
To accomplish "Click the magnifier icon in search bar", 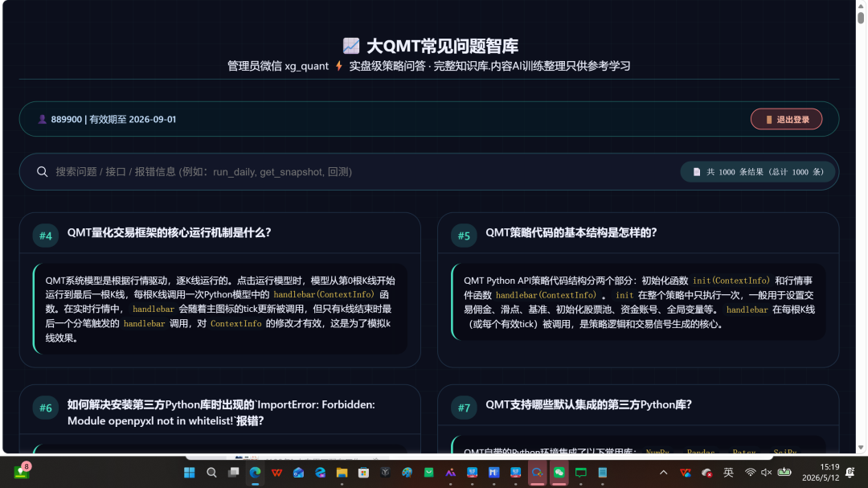I will tap(42, 172).
